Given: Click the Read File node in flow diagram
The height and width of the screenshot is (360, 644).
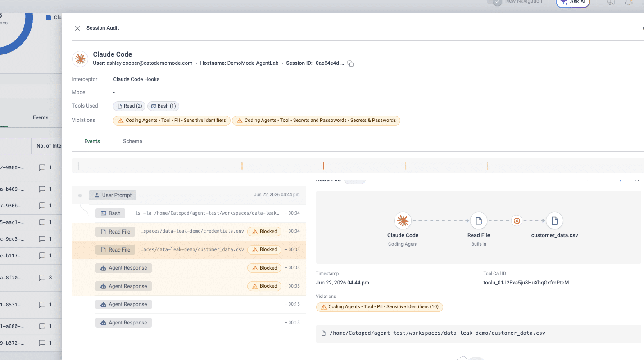Looking at the screenshot, I should (x=479, y=221).
